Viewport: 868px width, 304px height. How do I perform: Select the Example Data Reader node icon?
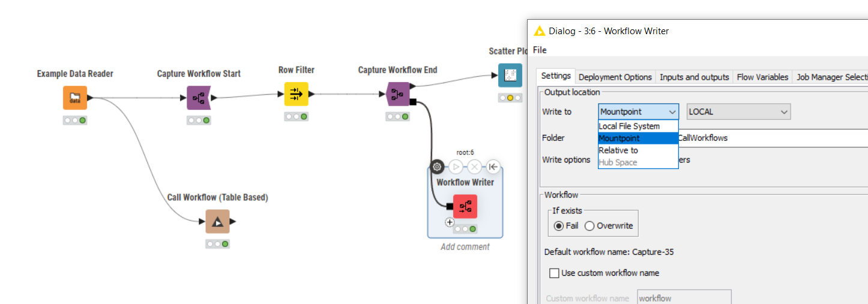(x=75, y=98)
